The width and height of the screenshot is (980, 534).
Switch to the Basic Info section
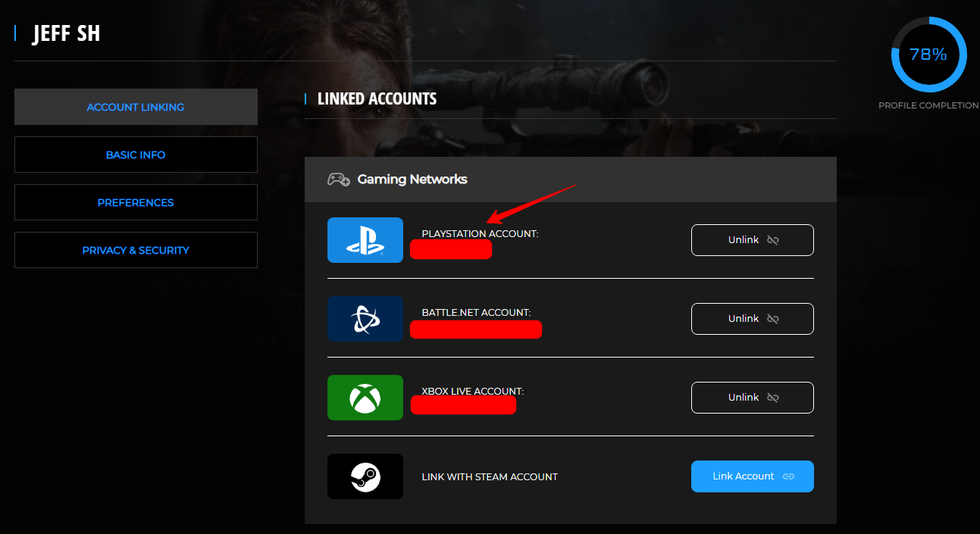click(136, 155)
